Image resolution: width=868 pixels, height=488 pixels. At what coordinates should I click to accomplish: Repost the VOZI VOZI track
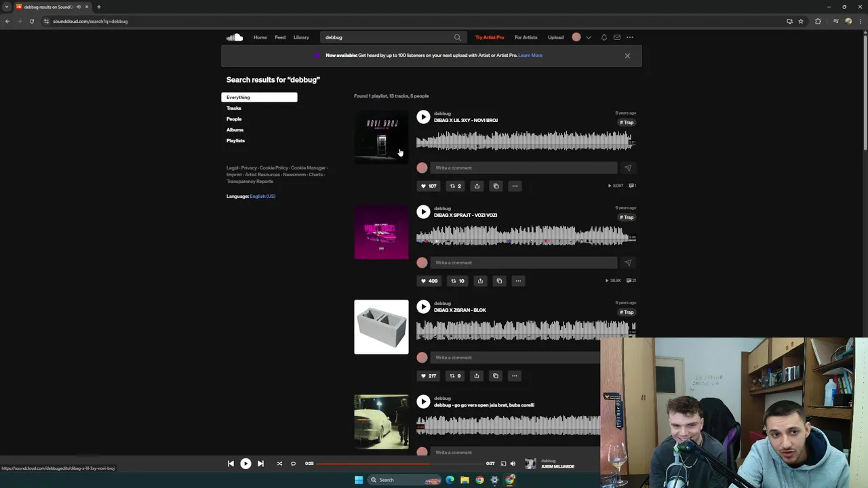click(x=458, y=281)
